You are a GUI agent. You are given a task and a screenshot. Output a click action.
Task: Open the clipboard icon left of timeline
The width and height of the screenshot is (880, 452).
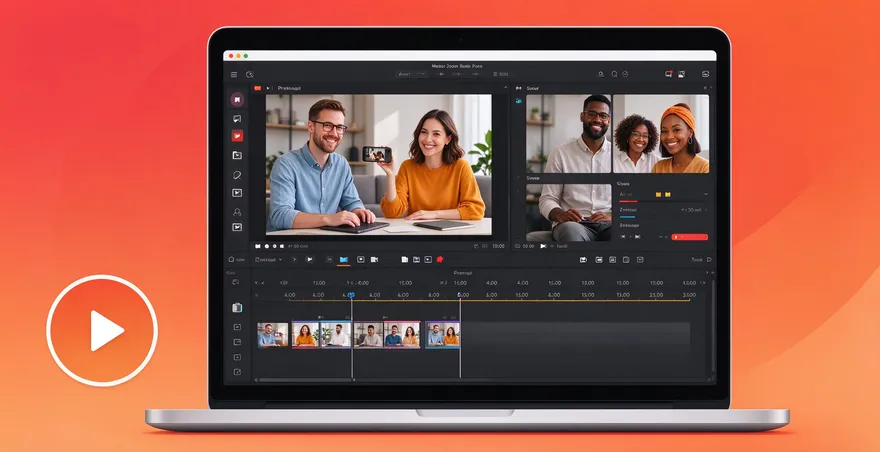click(x=237, y=308)
